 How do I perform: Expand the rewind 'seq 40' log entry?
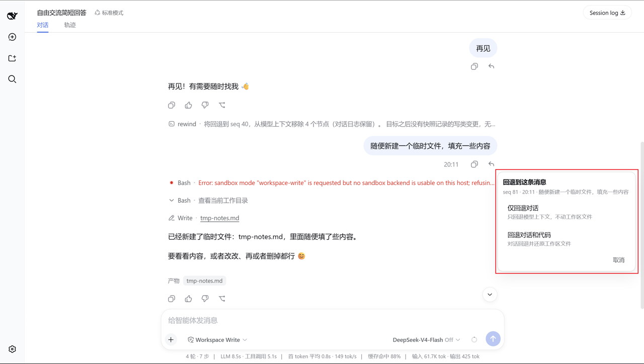pyautogui.click(x=332, y=124)
